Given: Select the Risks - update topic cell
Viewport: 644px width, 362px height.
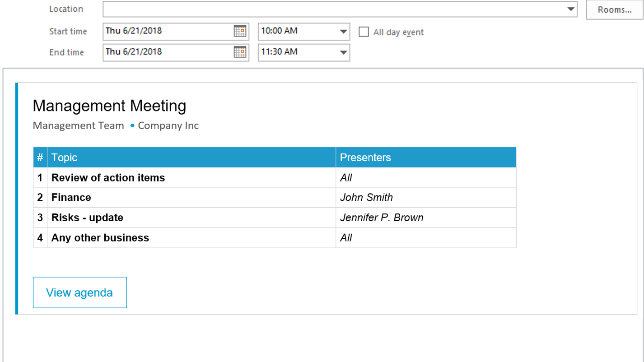Looking at the screenshot, I should [191, 218].
